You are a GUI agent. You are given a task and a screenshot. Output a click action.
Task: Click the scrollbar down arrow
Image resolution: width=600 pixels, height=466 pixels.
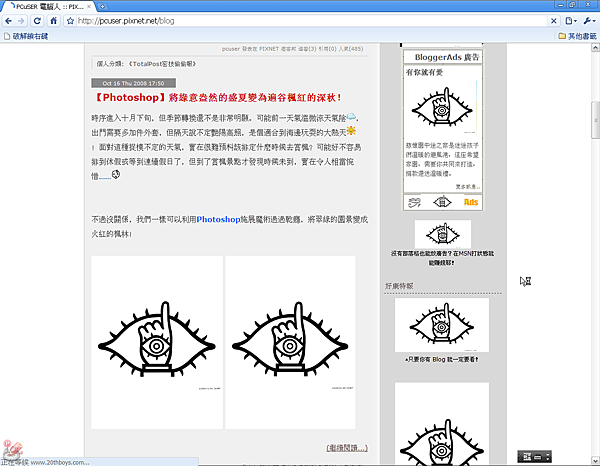coord(595,460)
